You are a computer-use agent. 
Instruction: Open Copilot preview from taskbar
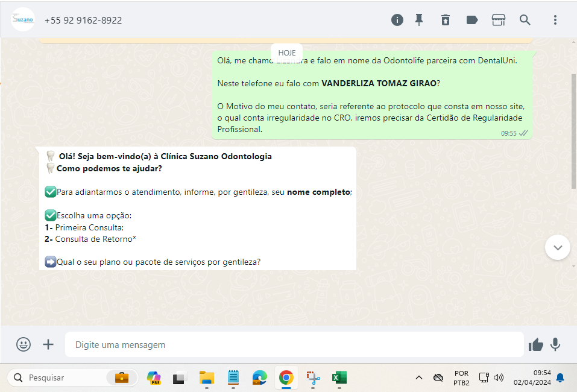(x=154, y=378)
